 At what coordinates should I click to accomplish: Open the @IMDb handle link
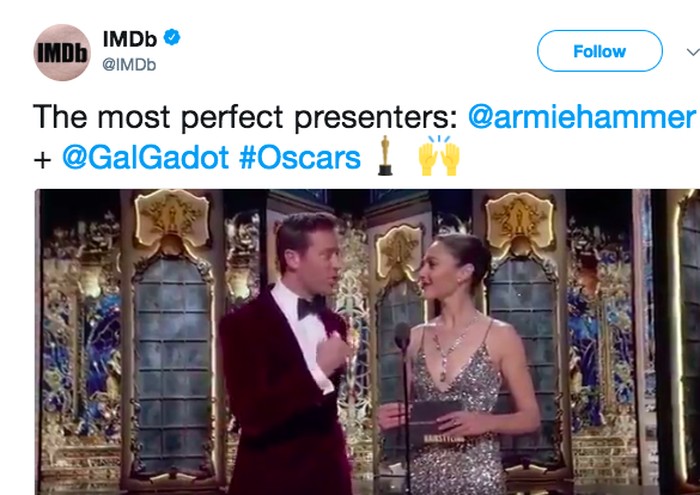click(130, 65)
